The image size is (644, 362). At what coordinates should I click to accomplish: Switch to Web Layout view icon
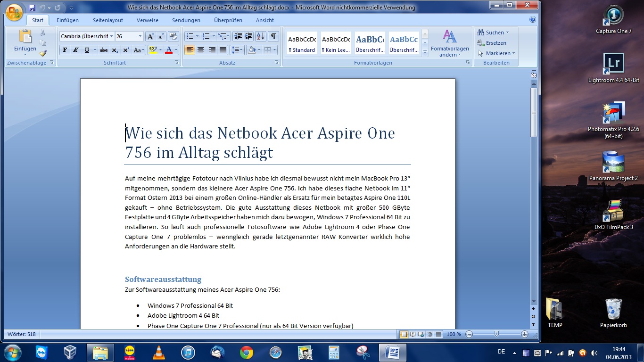(421, 334)
